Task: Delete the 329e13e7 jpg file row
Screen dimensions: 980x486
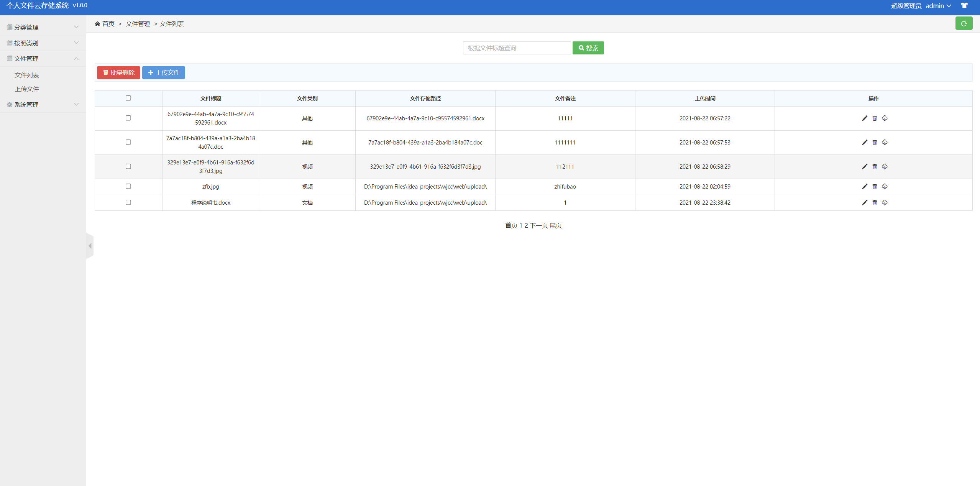Action: [x=875, y=167]
